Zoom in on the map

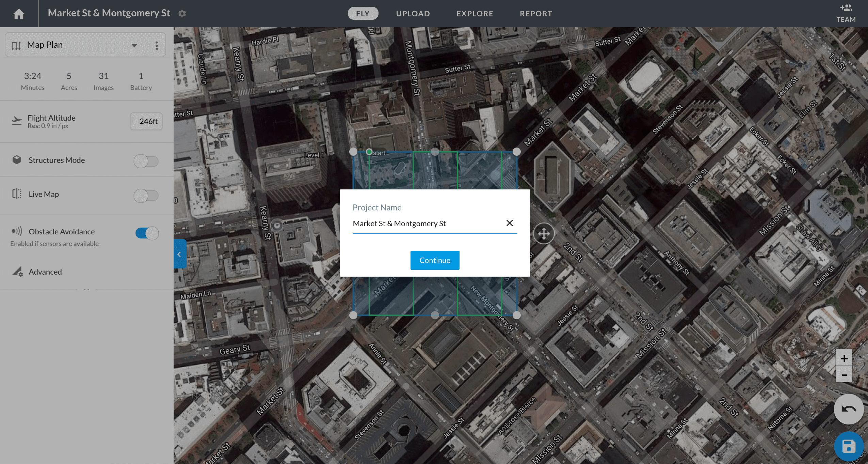[x=844, y=358]
